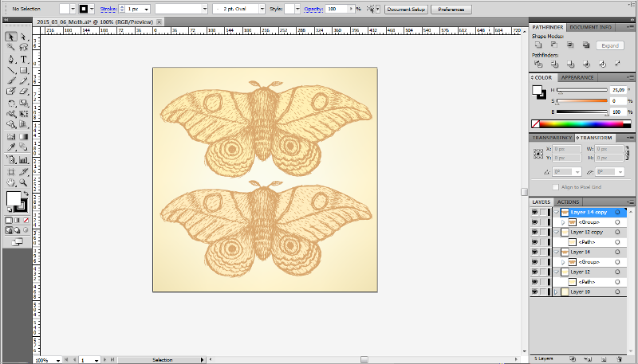Select the Pathfinder tab
The image size is (638, 364).
click(548, 27)
